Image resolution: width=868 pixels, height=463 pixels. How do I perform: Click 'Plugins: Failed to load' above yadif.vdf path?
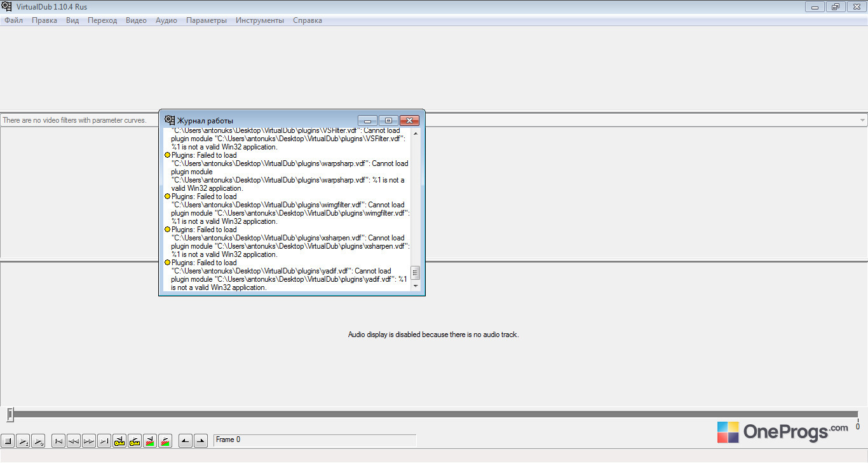(x=204, y=263)
